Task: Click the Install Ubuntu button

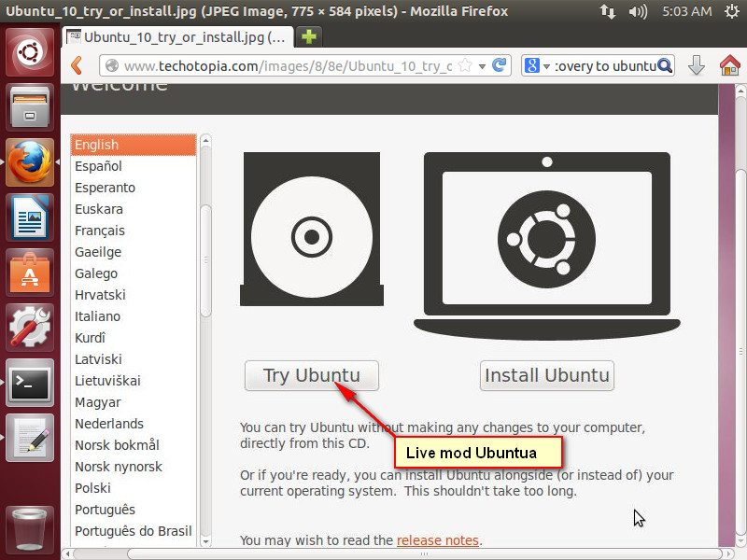Action: click(x=547, y=376)
